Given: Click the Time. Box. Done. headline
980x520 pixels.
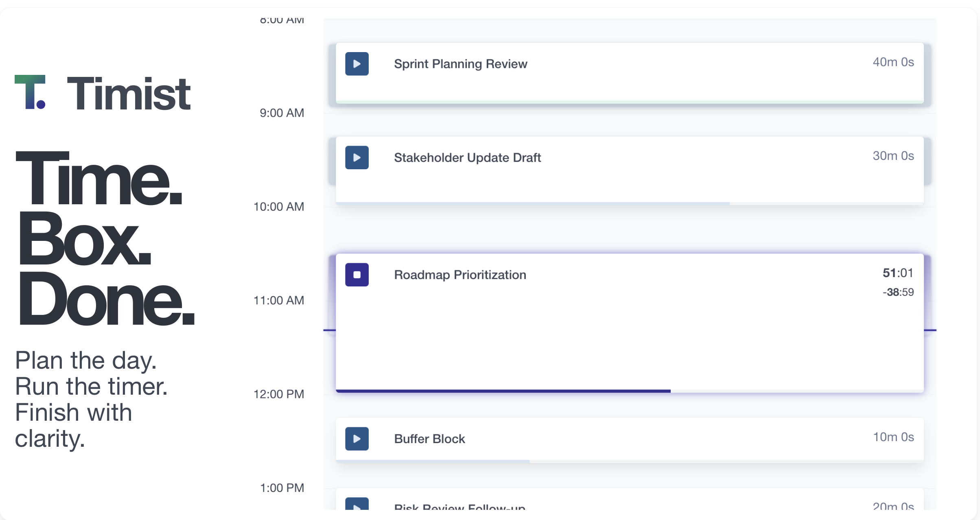Looking at the screenshot, I should coord(105,238).
